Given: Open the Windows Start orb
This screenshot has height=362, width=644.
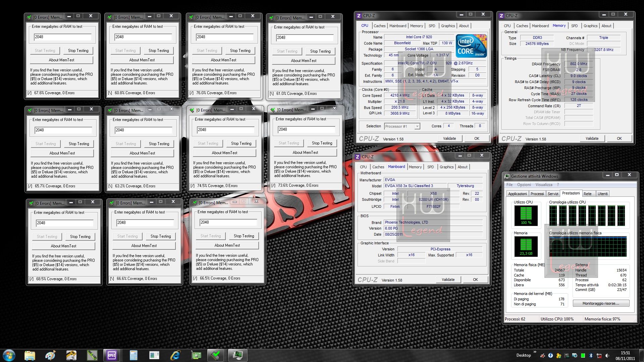Looking at the screenshot, I should pos(9,355).
